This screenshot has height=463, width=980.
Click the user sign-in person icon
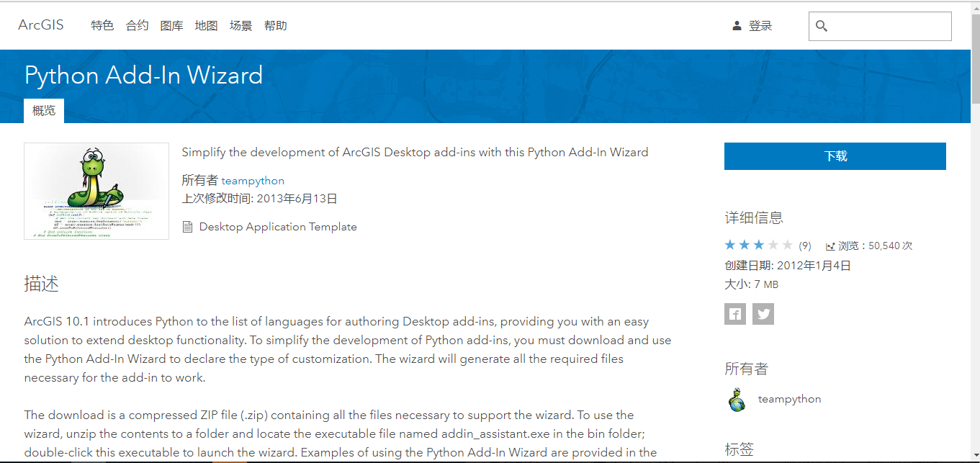[x=736, y=24]
